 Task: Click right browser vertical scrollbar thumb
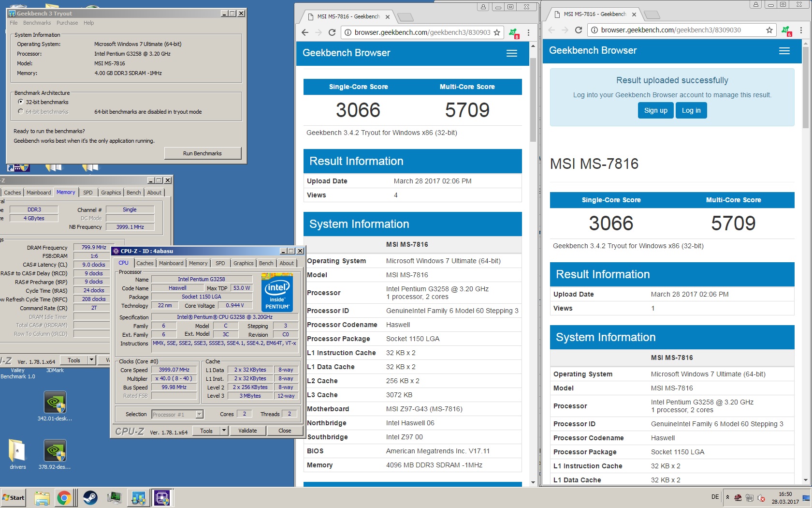tap(806, 87)
